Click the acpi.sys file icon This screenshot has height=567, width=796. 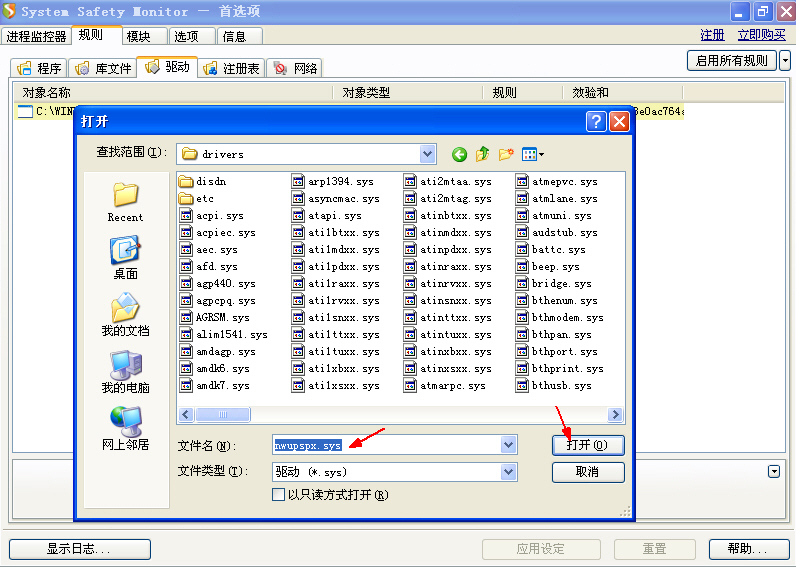(x=186, y=215)
